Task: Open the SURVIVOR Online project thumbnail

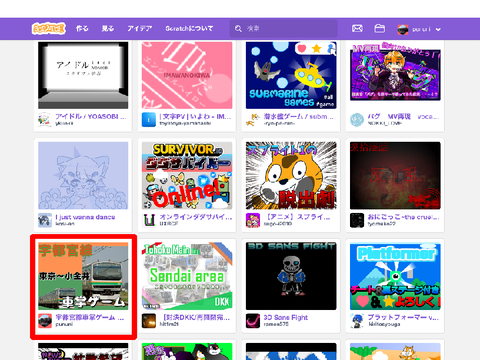Action: [x=187, y=176]
